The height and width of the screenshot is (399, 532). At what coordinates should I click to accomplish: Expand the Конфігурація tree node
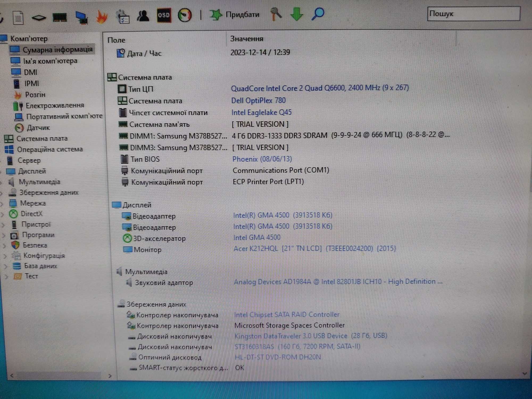pyautogui.click(x=5, y=256)
